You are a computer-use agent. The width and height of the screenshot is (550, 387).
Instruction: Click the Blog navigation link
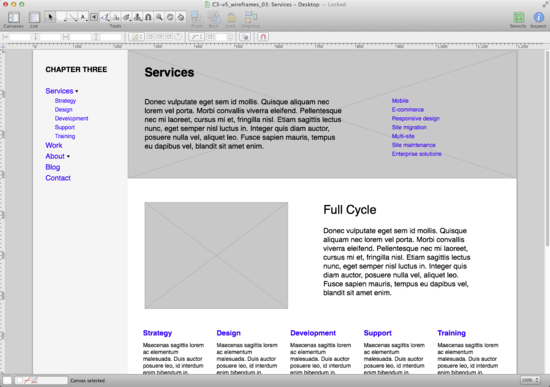53,167
